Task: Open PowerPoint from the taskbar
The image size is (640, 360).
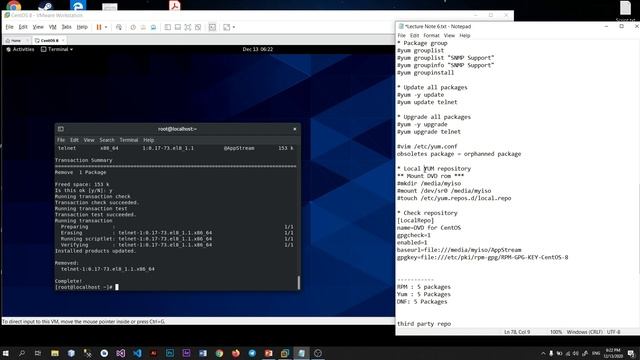Action: click(268, 353)
